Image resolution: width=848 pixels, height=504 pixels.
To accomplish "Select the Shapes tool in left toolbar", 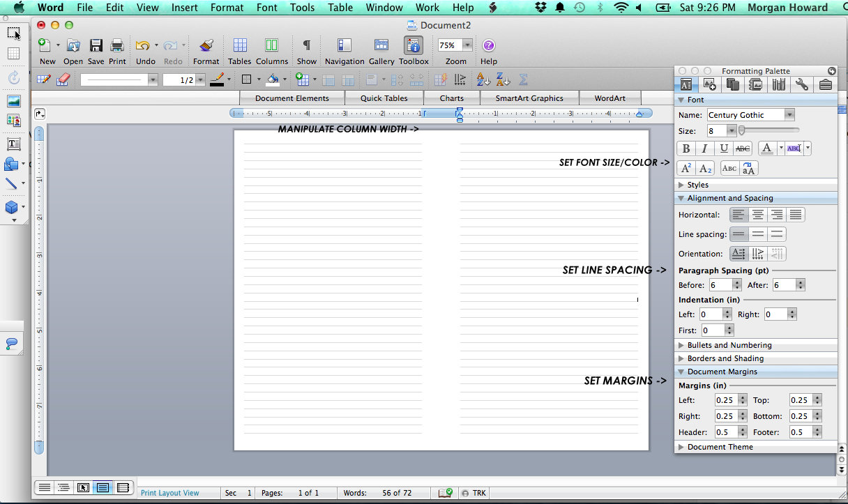I will coord(12,165).
